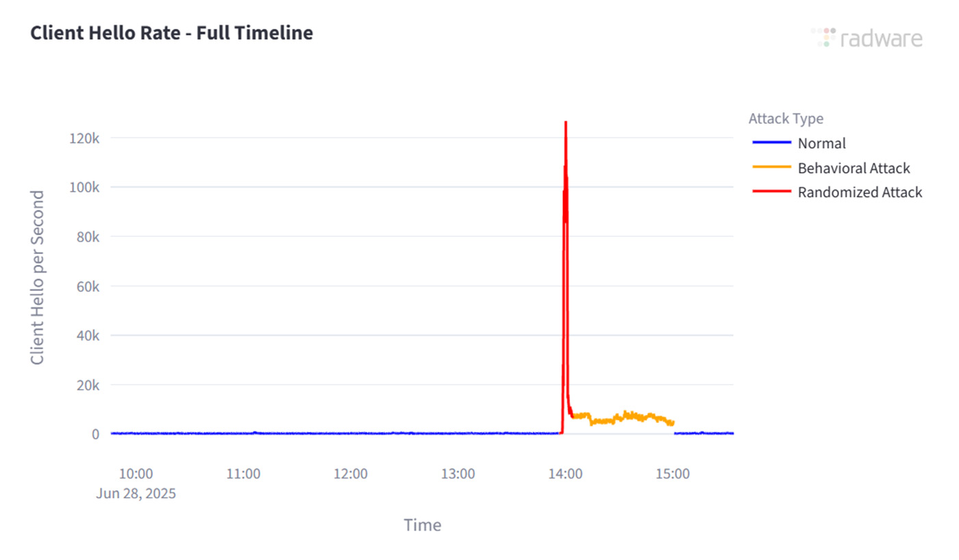Toggle the Behavioral Attack legend entry

coord(854,168)
